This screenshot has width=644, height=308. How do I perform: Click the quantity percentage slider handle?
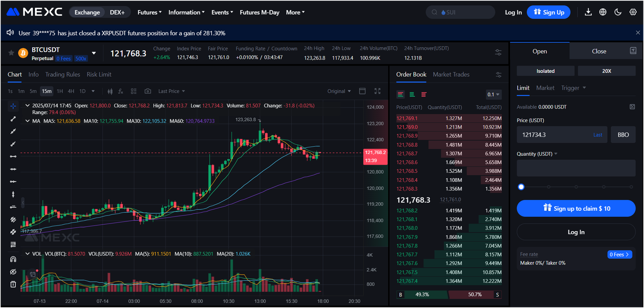click(521, 187)
